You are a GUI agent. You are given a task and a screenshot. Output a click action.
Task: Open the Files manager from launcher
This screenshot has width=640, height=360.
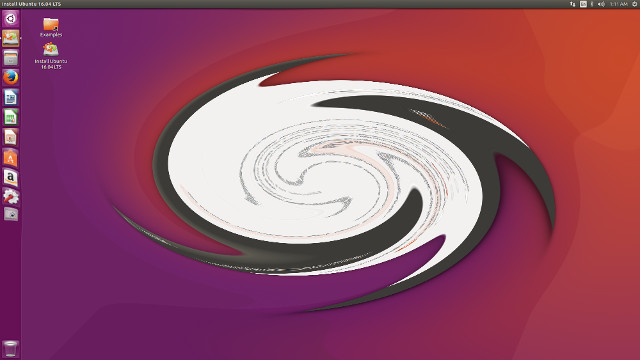[x=11, y=58]
